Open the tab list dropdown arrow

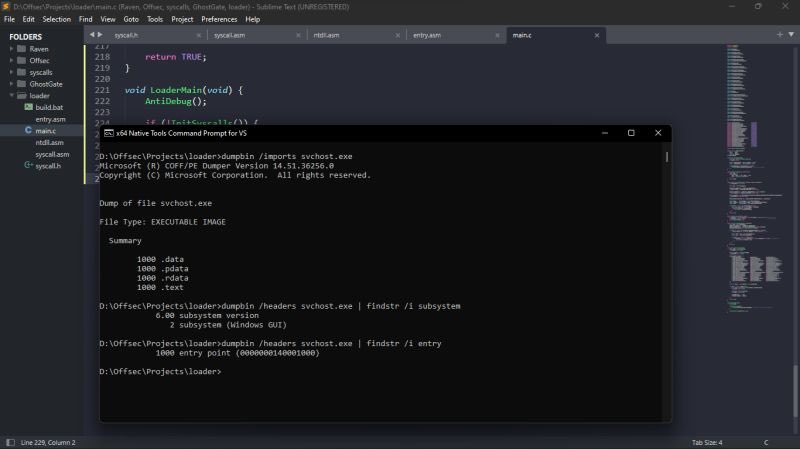tap(791, 35)
